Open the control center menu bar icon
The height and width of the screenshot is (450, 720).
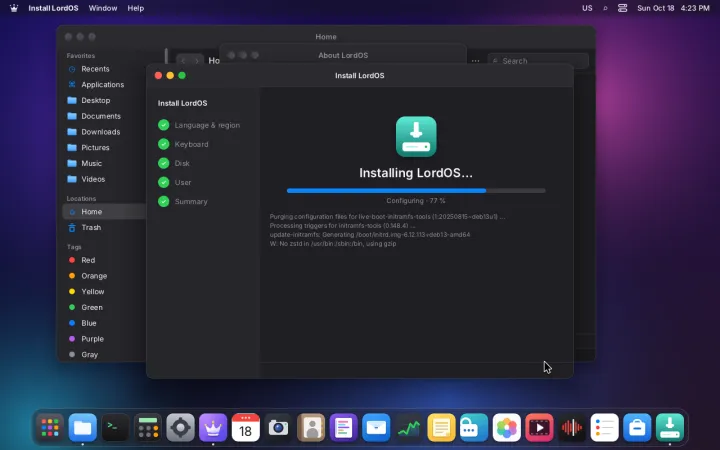[x=622, y=8]
